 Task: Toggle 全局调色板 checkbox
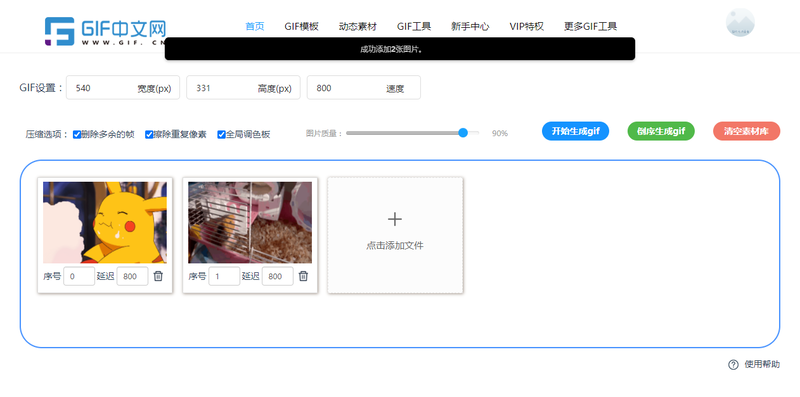point(221,134)
